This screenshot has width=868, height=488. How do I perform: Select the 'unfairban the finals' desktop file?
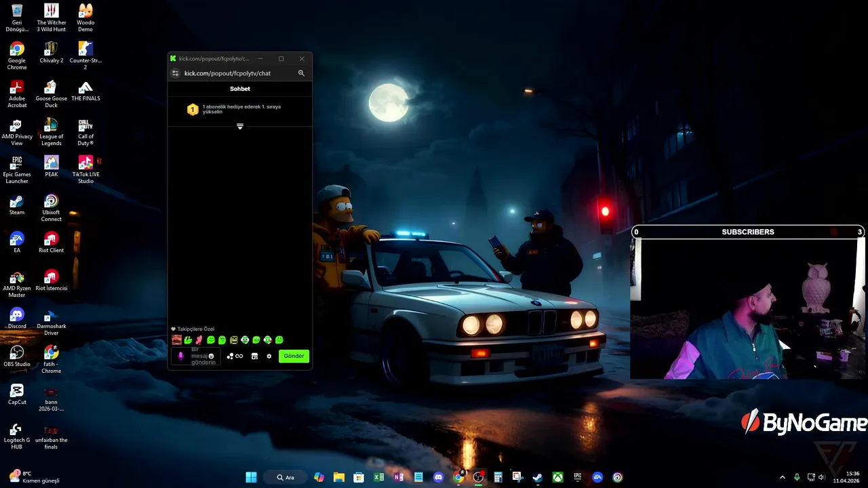52,436
